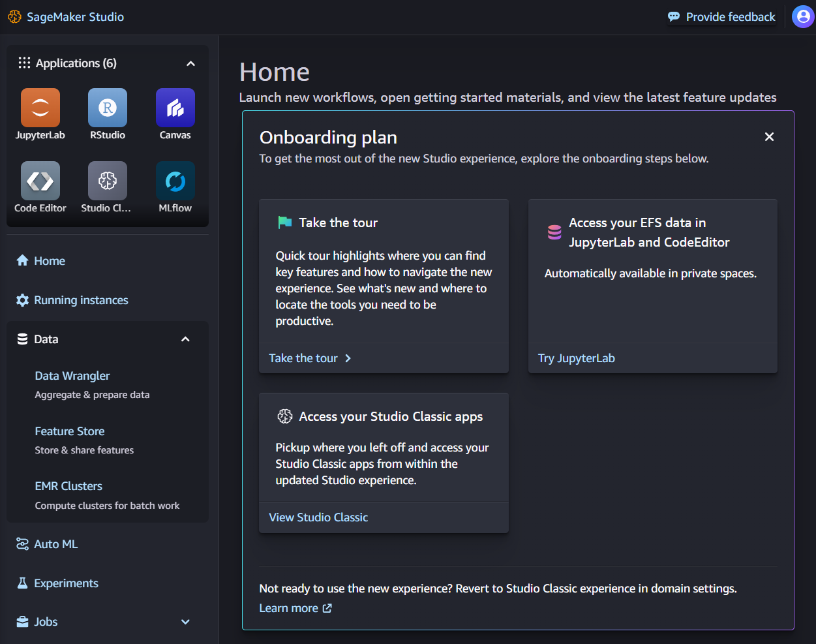Click the View Studio Classic link
The height and width of the screenshot is (644, 816).
tap(318, 517)
